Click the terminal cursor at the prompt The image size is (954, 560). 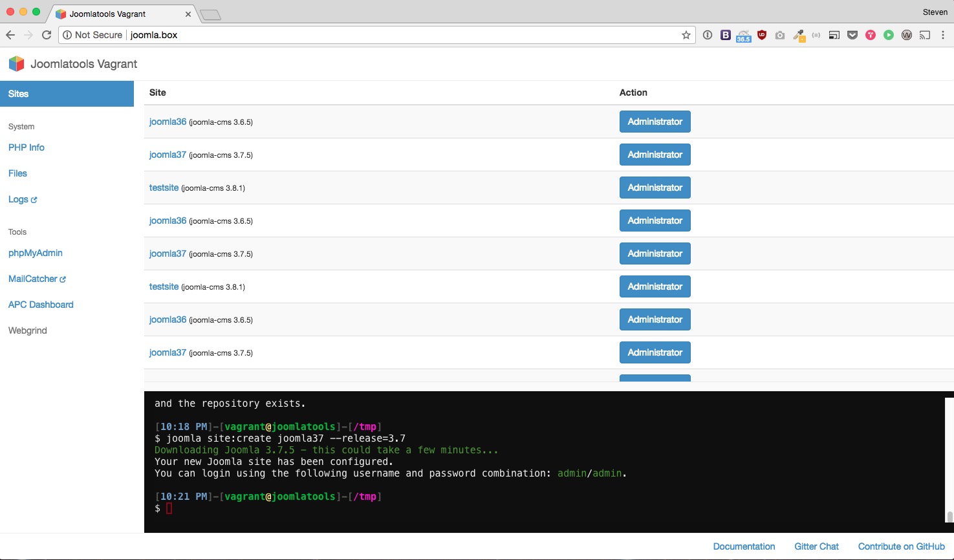coord(169,508)
